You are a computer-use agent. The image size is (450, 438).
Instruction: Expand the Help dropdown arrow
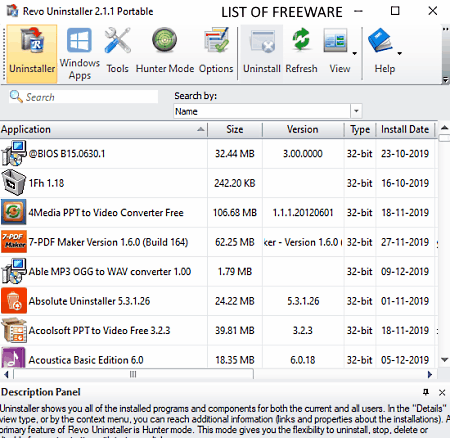399,53
